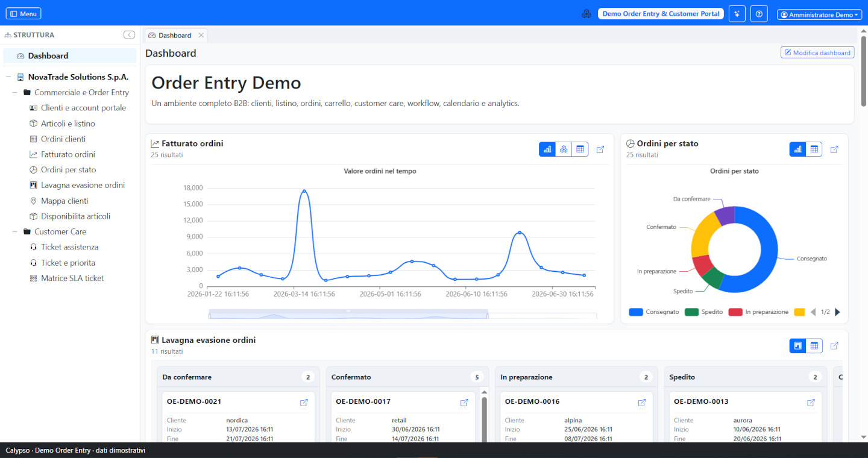Collapse the Customer Care folder
The image size is (868, 458).
pos(14,231)
